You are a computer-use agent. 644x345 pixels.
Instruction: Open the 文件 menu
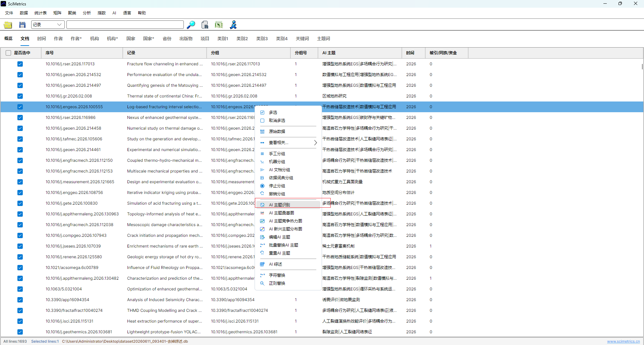pos(9,13)
